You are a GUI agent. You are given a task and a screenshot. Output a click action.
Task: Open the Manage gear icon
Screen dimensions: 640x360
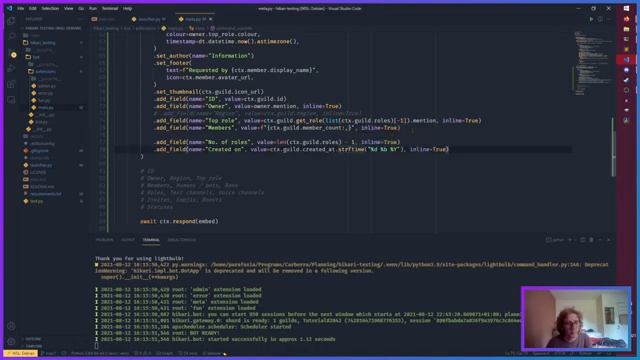tap(11, 342)
